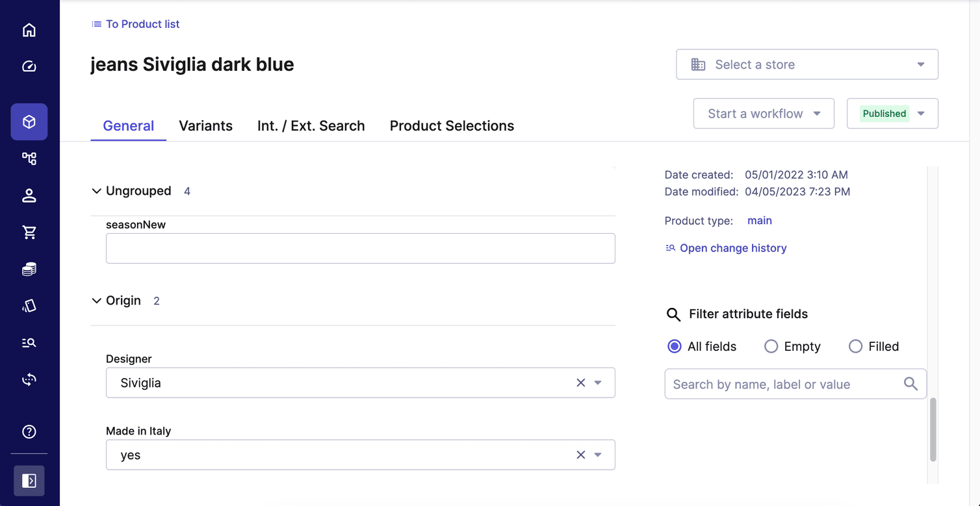
Task: Open advanced search icon in sidebar
Action: click(29, 342)
